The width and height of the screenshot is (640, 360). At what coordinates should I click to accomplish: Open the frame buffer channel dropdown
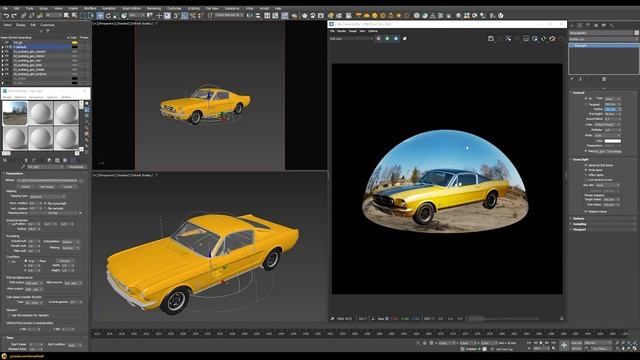pos(351,39)
